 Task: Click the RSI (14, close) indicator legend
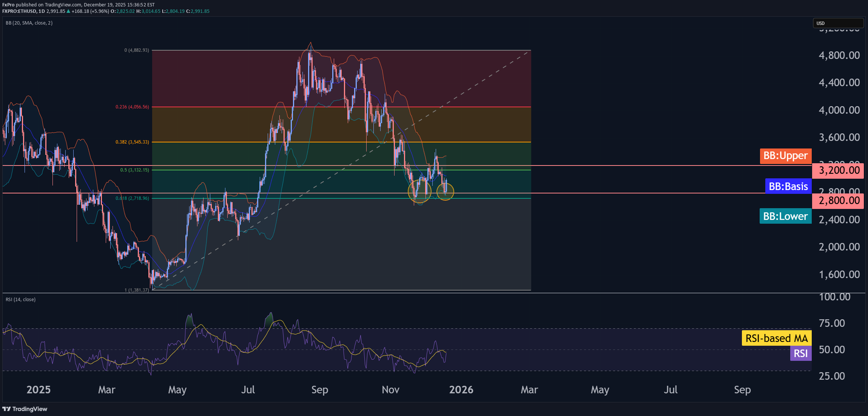21,300
